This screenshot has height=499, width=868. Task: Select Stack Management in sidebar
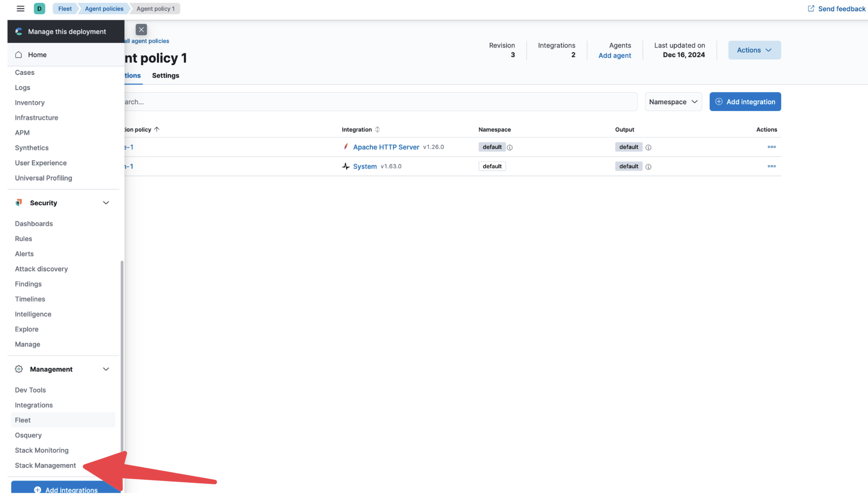click(x=45, y=465)
